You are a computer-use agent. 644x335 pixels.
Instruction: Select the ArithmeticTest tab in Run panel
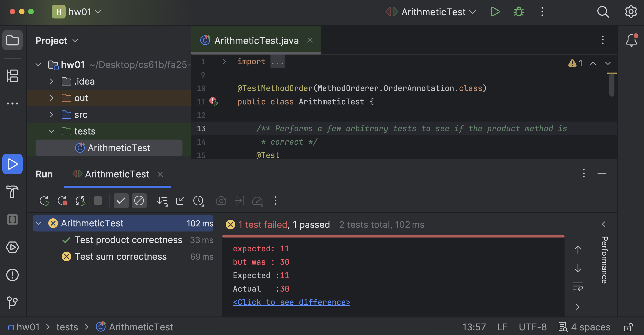[117, 174]
